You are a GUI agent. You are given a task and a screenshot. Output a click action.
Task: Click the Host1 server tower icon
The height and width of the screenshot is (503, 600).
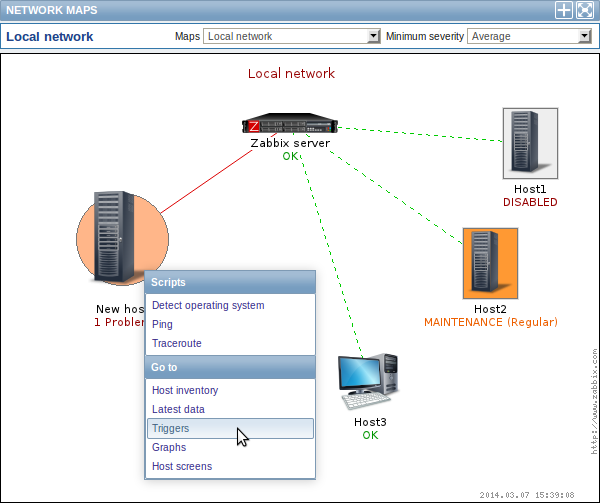click(530, 143)
